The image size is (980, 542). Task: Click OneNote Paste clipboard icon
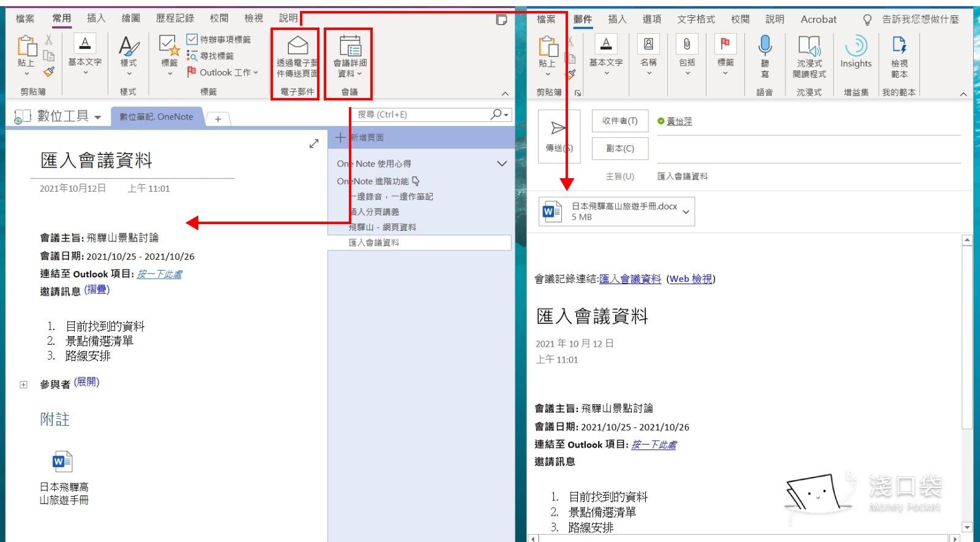click(x=26, y=46)
